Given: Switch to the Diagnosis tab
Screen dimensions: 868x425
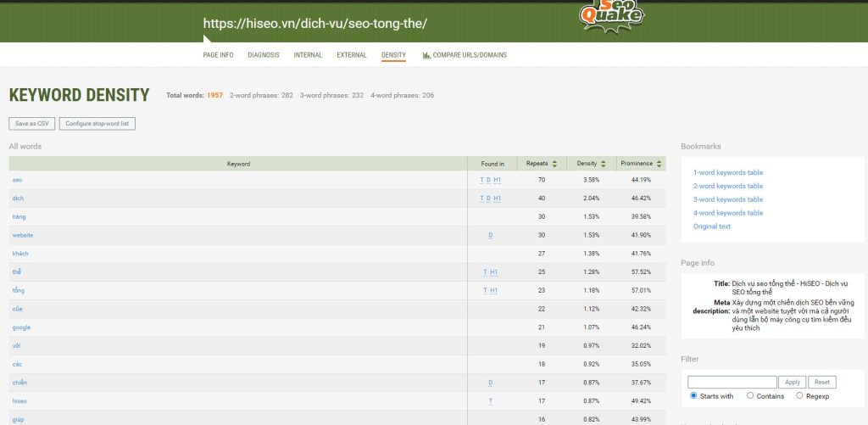Looking at the screenshot, I should coord(263,55).
